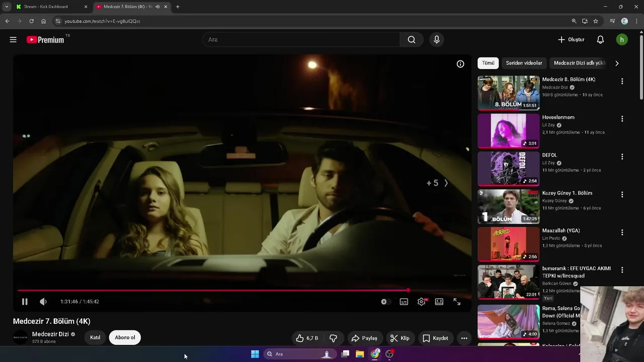Viewport: 644px width, 362px height.
Task: Mute the video volume
Action: pyautogui.click(x=43, y=302)
